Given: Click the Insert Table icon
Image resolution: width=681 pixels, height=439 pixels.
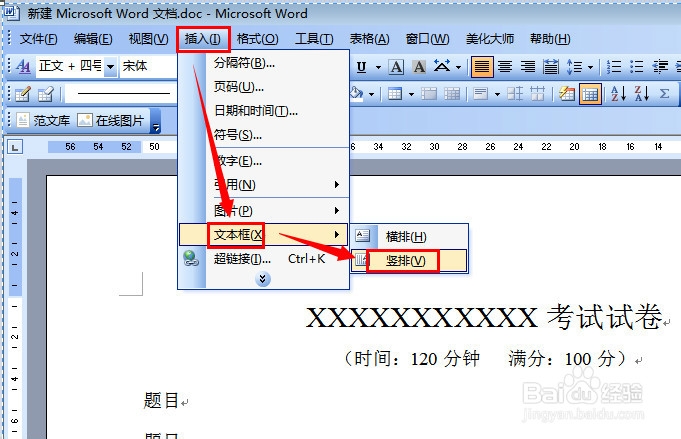Looking at the screenshot, I should point(395,94).
